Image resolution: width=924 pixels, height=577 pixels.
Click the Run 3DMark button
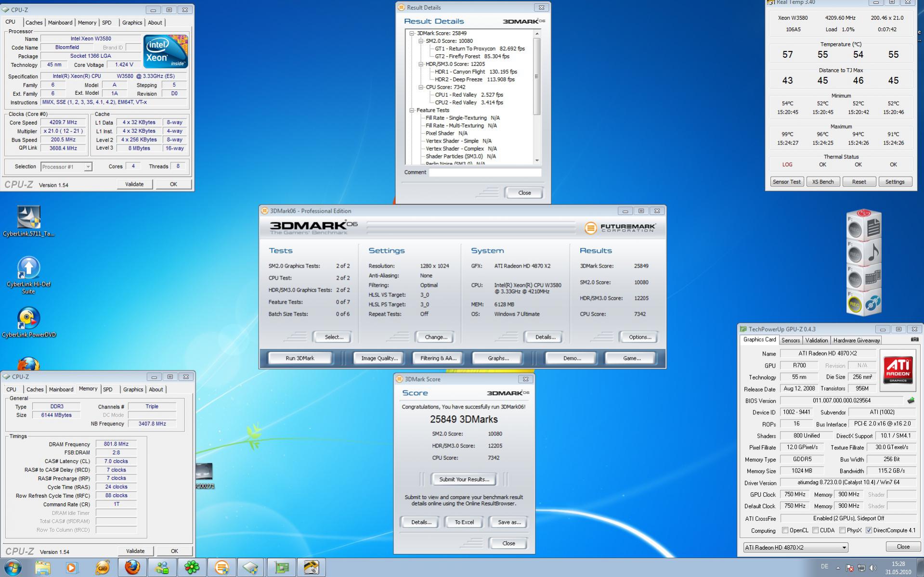299,358
